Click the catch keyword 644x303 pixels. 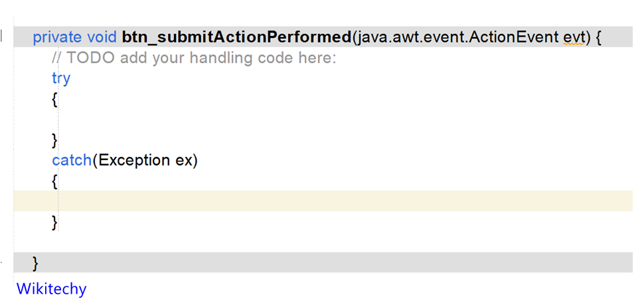click(72, 160)
